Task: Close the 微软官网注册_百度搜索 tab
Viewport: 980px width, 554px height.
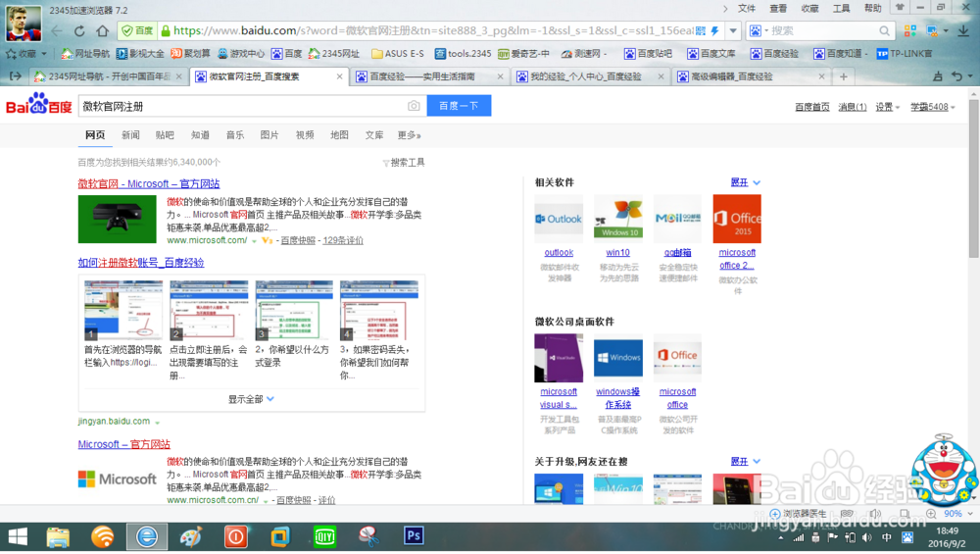Action: 339,76
